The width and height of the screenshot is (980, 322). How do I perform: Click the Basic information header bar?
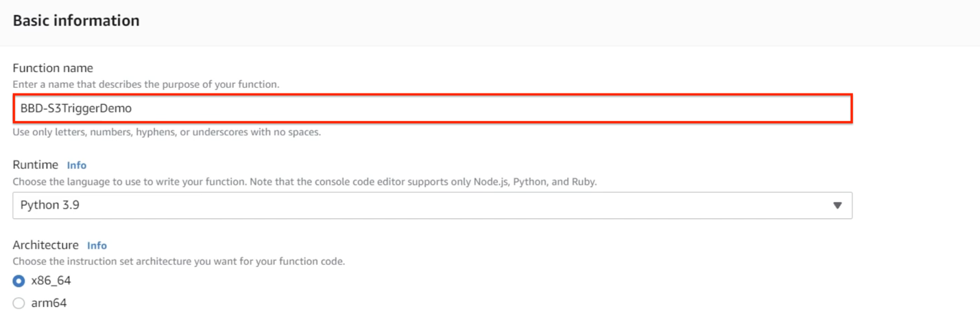490,23
